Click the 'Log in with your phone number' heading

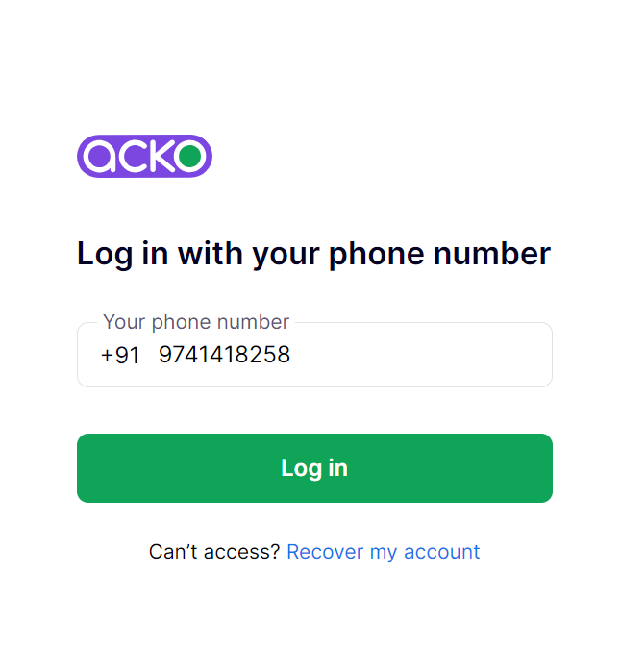coord(313,254)
